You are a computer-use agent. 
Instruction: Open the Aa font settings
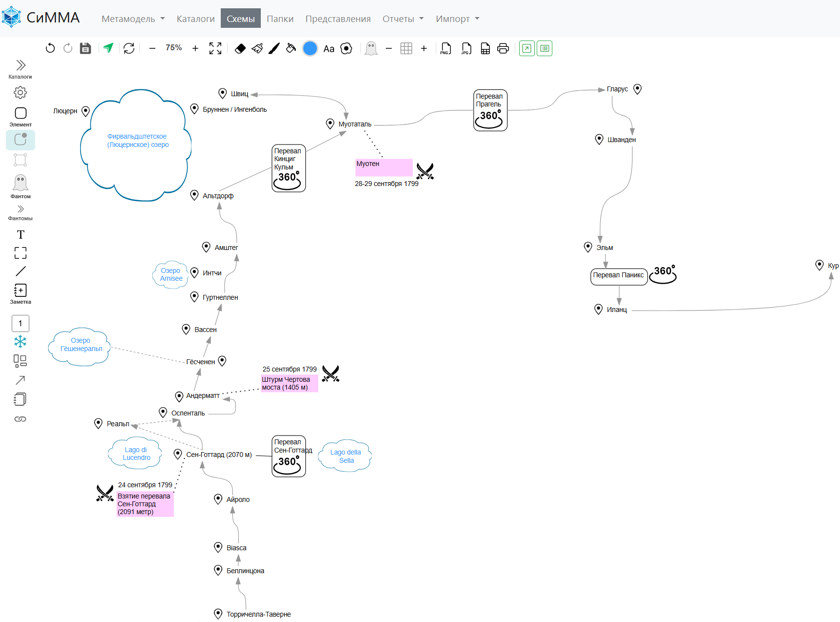[x=329, y=49]
